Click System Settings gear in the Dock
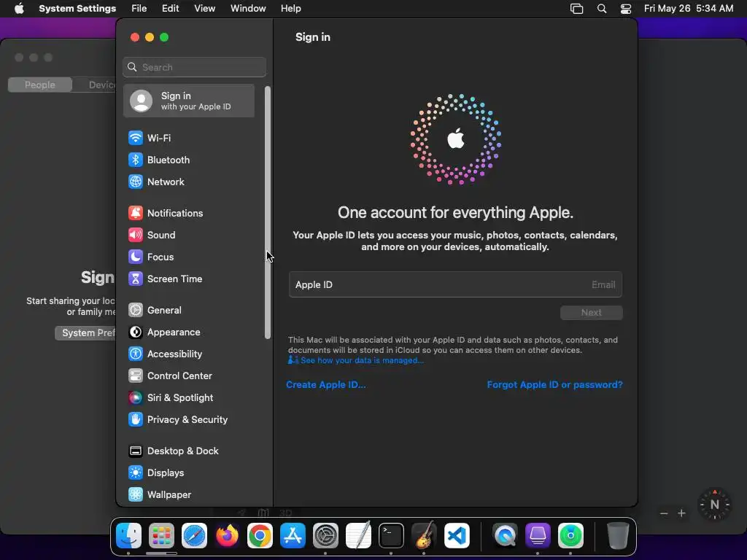This screenshot has height=560, width=747. 325,536
